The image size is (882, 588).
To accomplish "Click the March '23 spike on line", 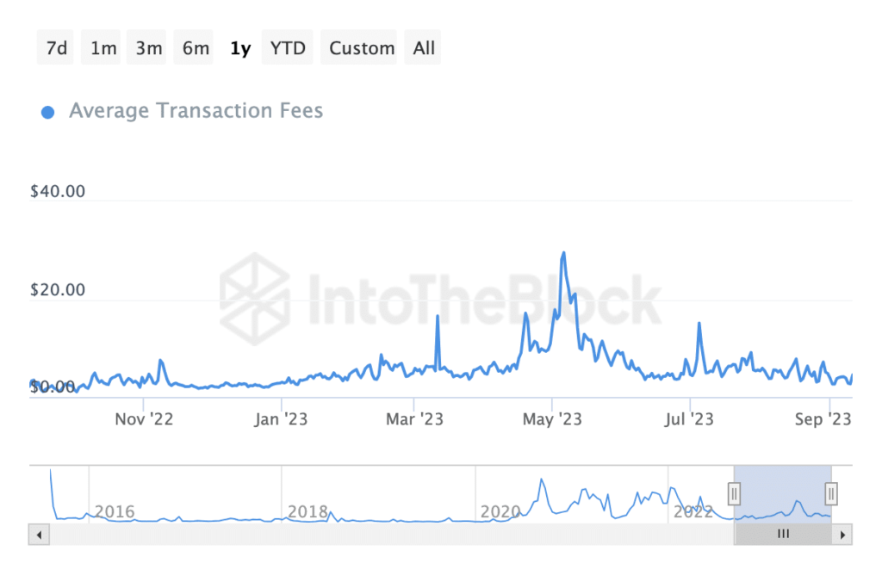I will (438, 317).
